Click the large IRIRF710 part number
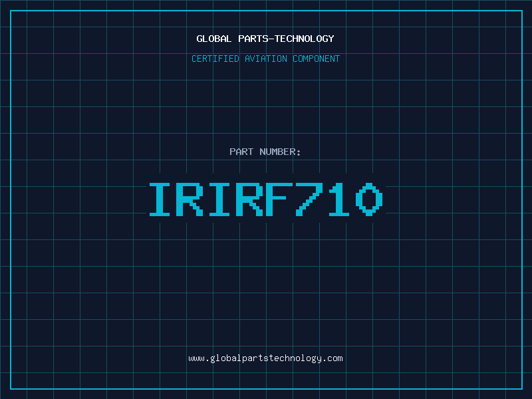The height and width of the screenshot is (399, 532). [265, 199]
